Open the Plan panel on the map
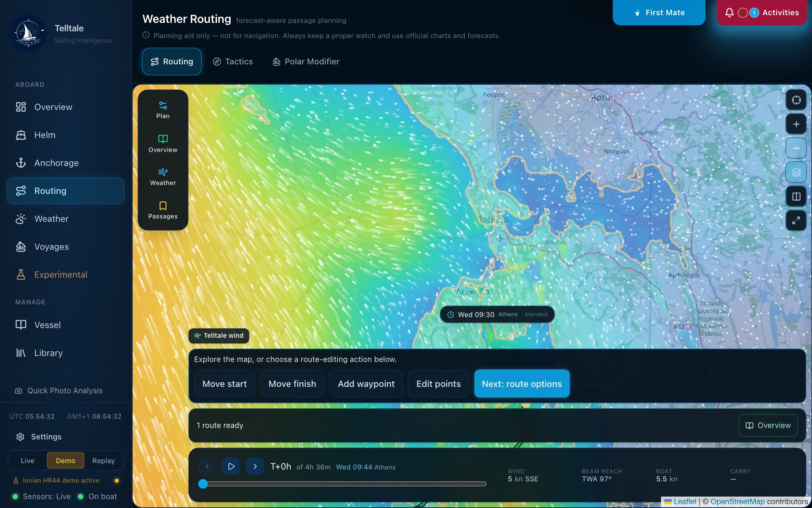Screen dimensions: 812x508 click(163, 110)
